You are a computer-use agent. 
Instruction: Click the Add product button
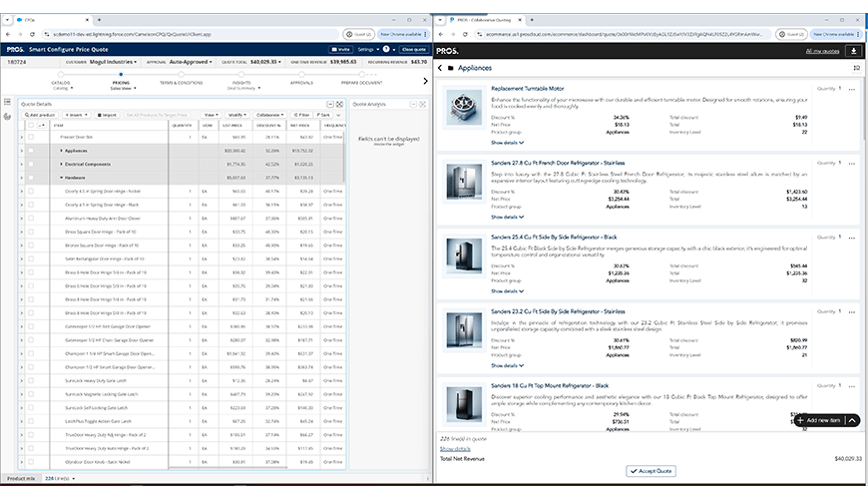[40, 115]
